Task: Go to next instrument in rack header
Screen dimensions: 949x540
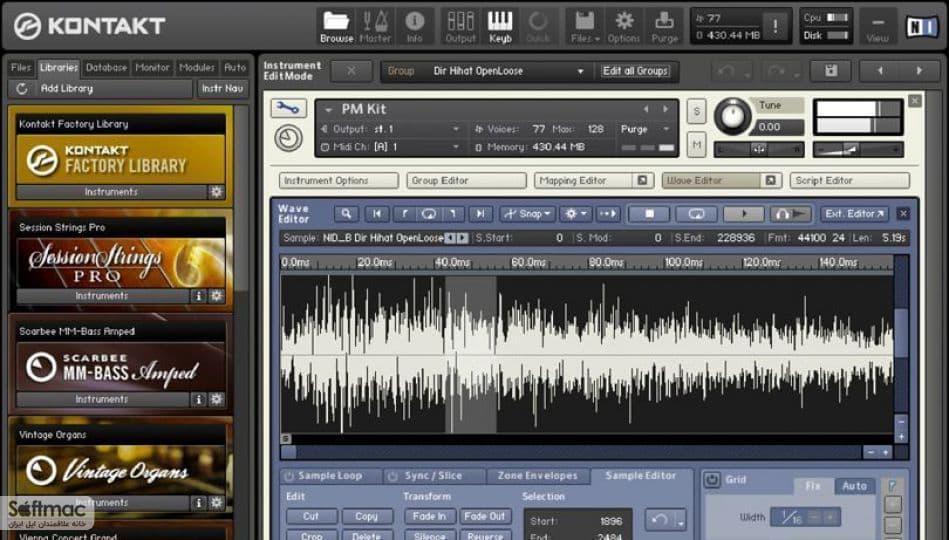Action: coord(919,71)
